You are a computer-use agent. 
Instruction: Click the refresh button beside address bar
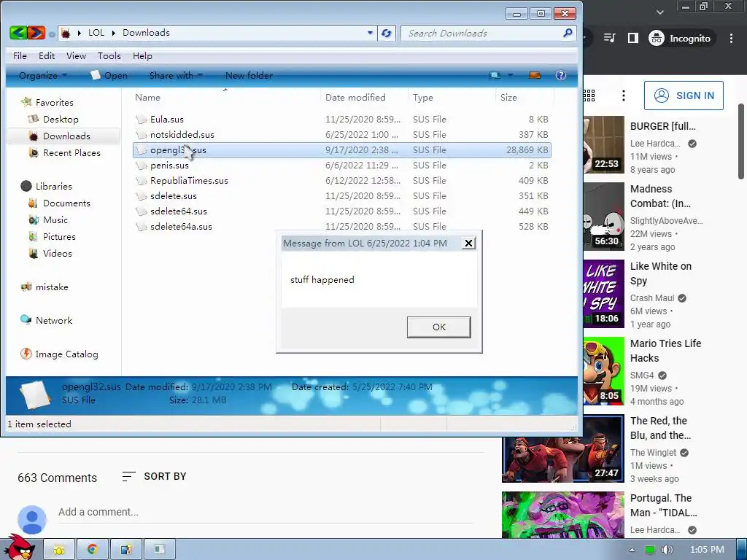pyautogui.click(x=387, y=33)
